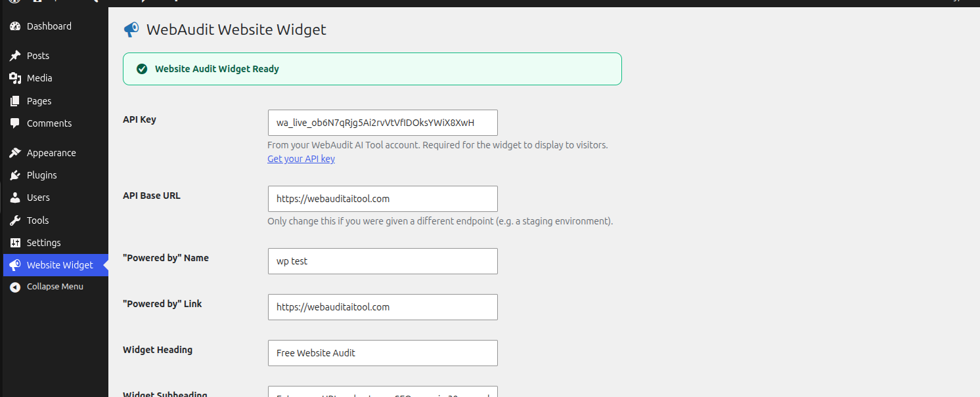
Task: Click the 'Widget Heading' label
Action: coord(158,350)
